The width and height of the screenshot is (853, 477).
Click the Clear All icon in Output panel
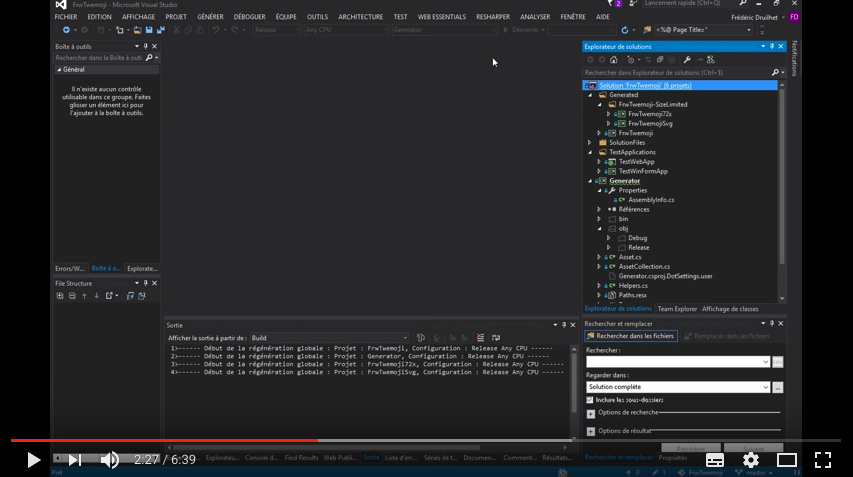(x=480, y=338)
